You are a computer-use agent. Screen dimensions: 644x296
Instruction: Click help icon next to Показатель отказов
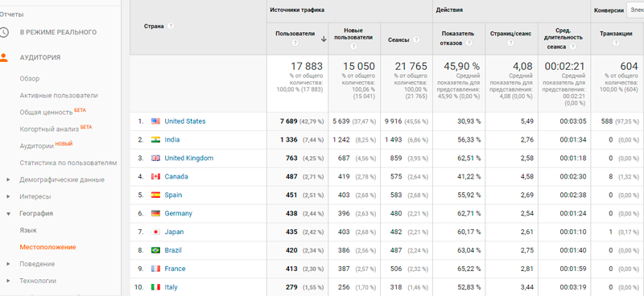(469, 43)
